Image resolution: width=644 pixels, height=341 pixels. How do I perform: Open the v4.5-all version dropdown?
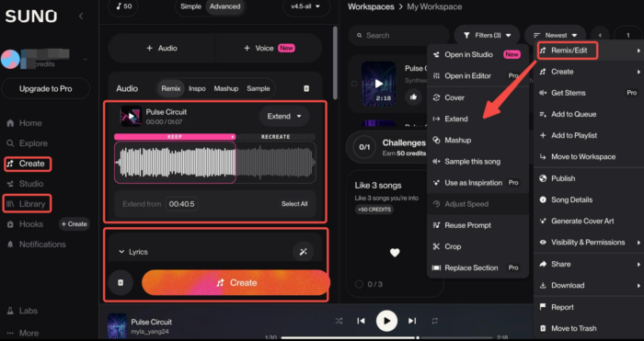coord(306,6)
